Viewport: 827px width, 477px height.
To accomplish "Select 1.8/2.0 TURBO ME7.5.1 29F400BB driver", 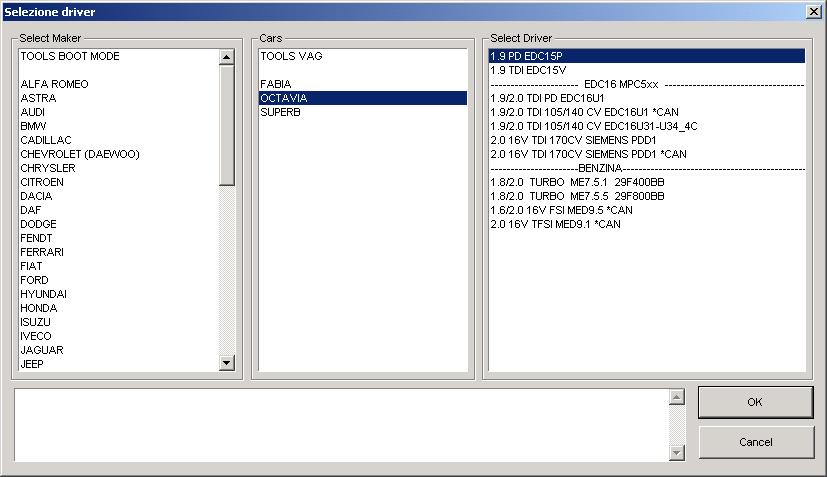I will (x=647, y=182).
